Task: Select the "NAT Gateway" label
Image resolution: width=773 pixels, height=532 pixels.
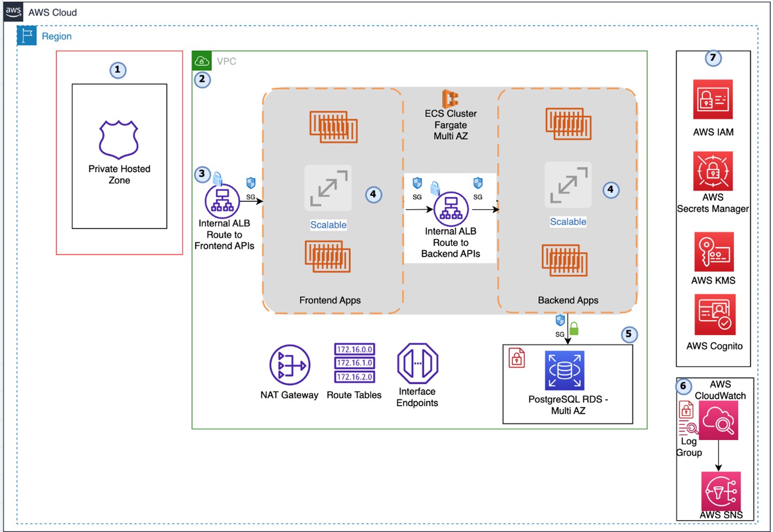Action: point(289,395)
